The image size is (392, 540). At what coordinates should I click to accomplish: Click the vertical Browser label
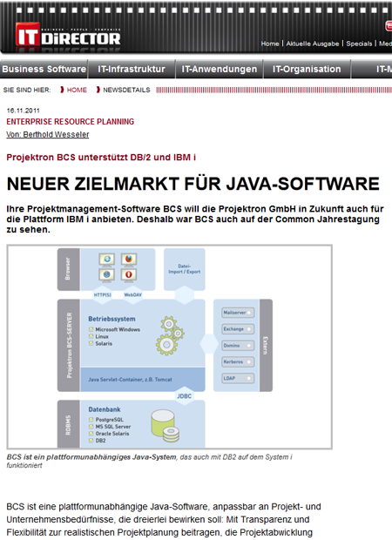click(68, 268)
